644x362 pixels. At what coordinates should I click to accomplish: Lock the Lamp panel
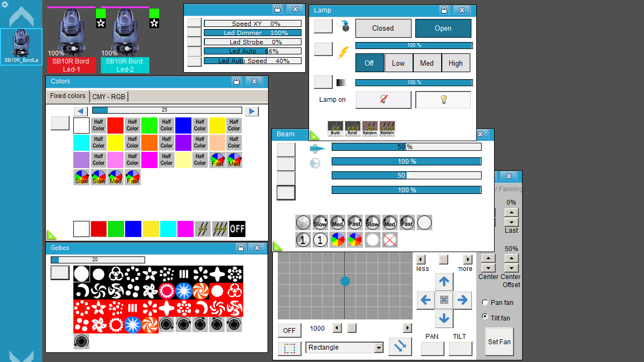(443, 10)
